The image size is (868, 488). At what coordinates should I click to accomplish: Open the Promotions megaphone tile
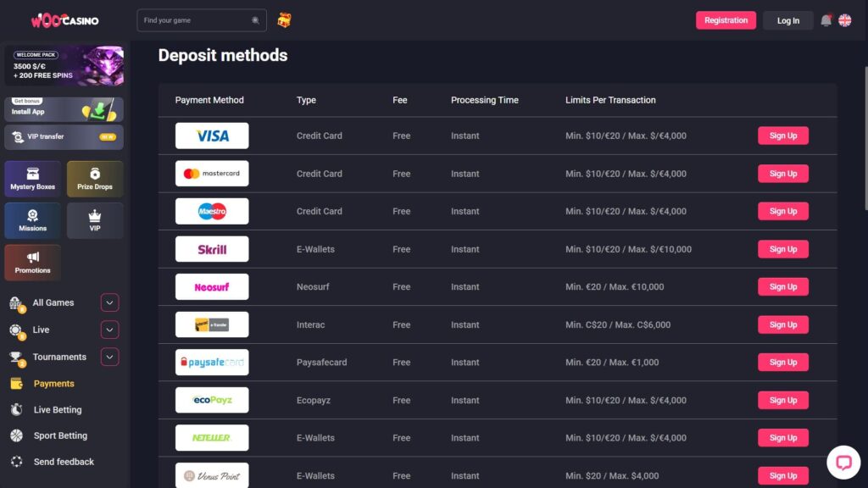[x=32, y=263]
